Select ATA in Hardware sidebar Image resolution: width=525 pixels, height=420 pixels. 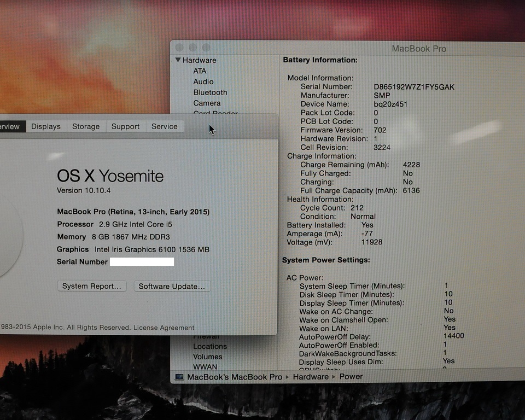pyautogui.click(x=200, y=71)
